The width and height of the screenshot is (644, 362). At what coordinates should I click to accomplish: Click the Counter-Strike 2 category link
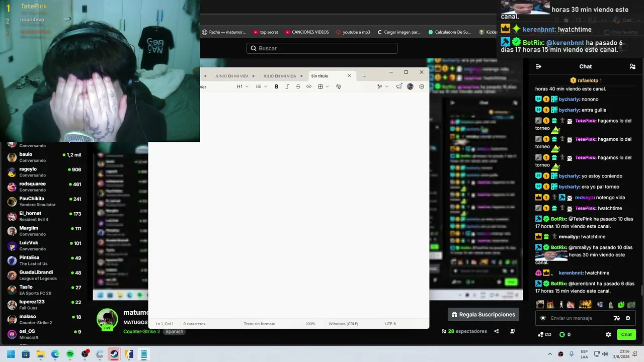tap(141, 332)
